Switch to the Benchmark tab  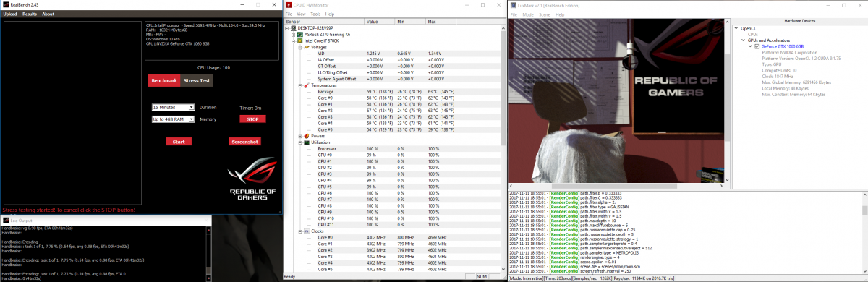coord(164,80)
